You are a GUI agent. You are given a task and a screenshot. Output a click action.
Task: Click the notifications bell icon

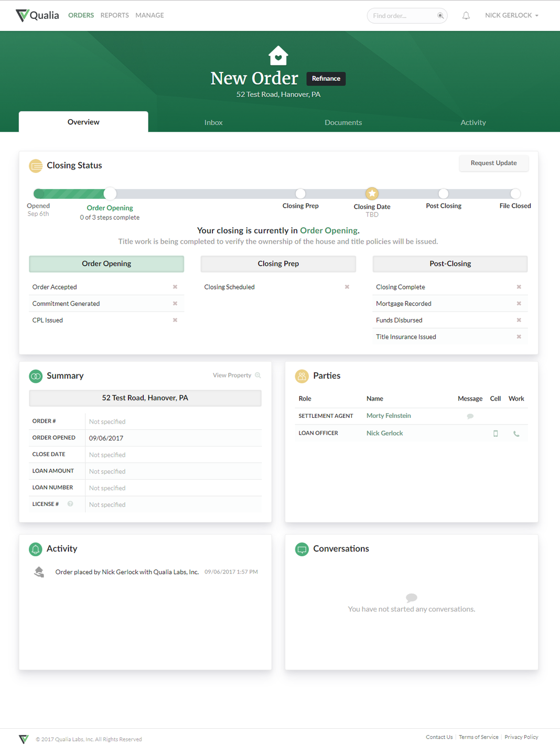pos(466,16)
